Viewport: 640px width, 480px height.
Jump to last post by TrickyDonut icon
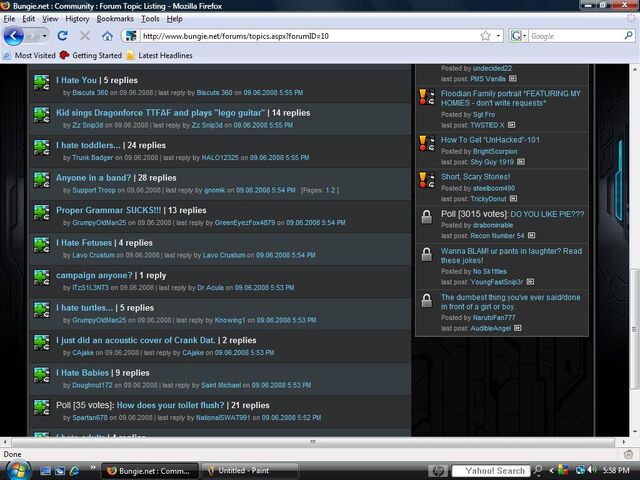tap(513, 199)
